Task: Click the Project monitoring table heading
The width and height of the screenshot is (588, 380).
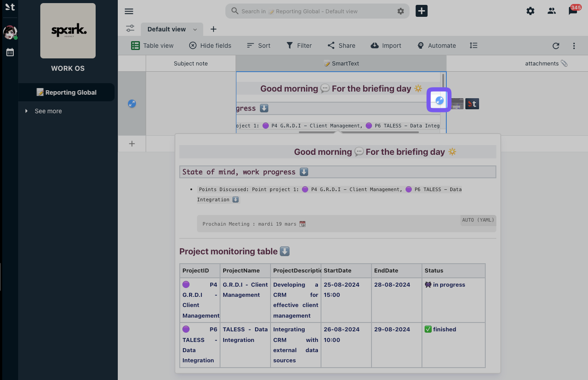Action: point(234,251)
